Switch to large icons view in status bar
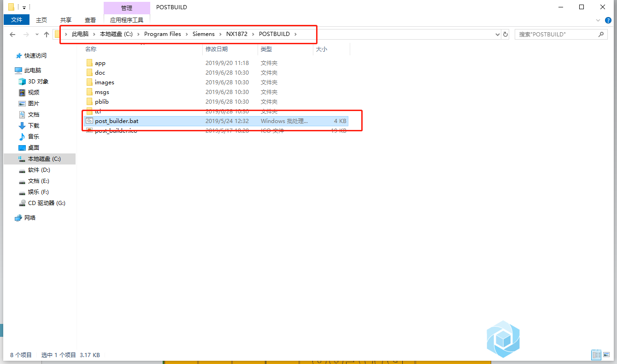 pos(606,355)
